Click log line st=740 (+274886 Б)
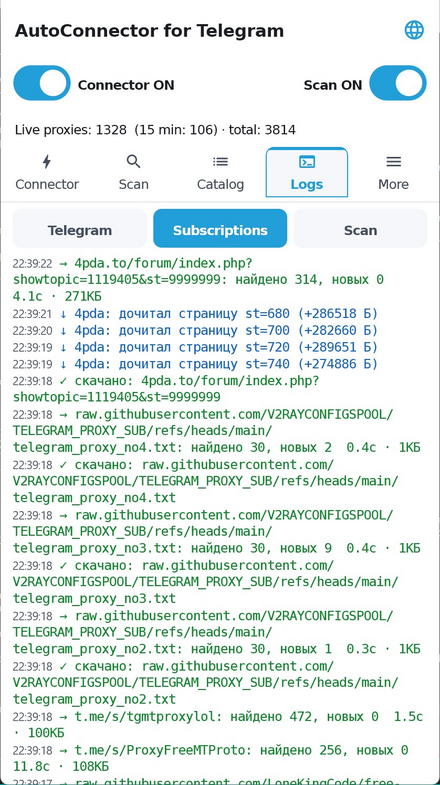The image size is (440, 785). click(x=195, y=364)
